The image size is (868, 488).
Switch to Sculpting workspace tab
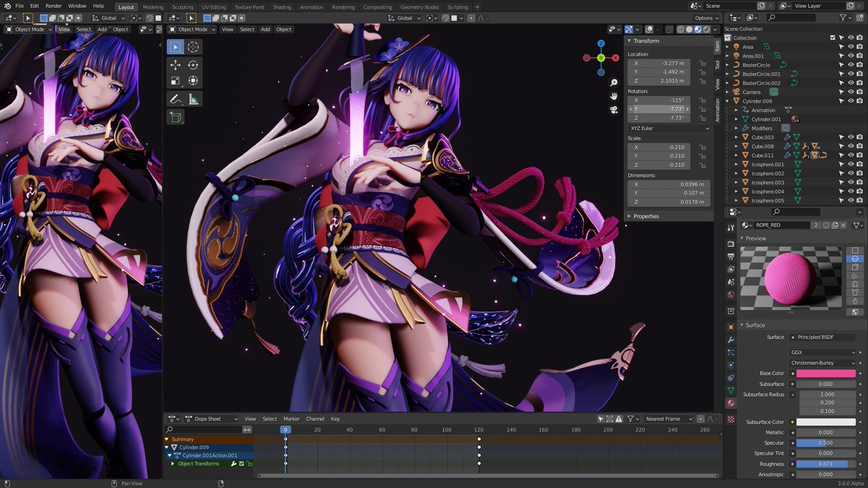tap(182, 7)
